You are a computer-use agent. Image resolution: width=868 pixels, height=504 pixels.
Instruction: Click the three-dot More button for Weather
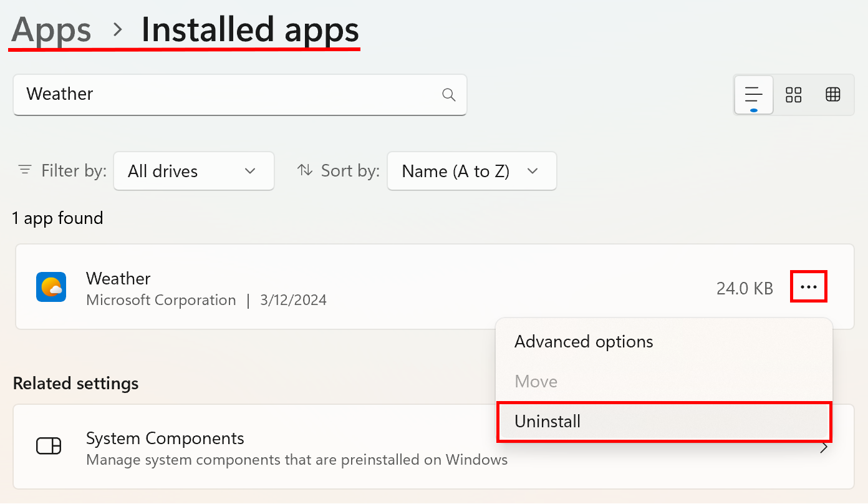(x=809, y=287)
